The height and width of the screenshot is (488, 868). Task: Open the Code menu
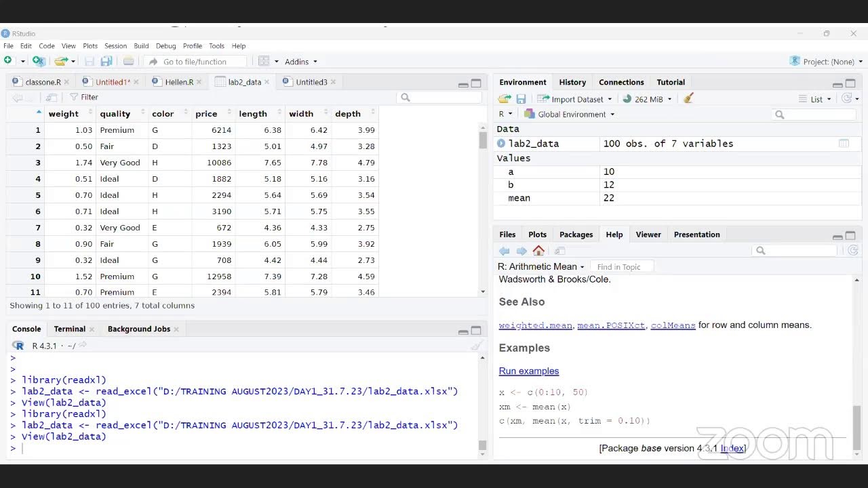tap(47, 46)
